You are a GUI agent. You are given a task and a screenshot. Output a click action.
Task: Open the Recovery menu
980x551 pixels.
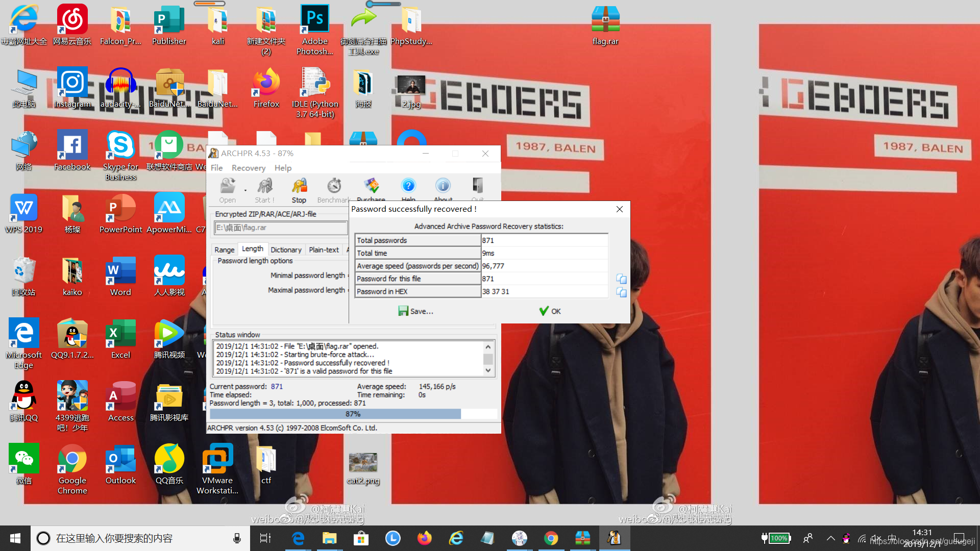pos(249,168)
